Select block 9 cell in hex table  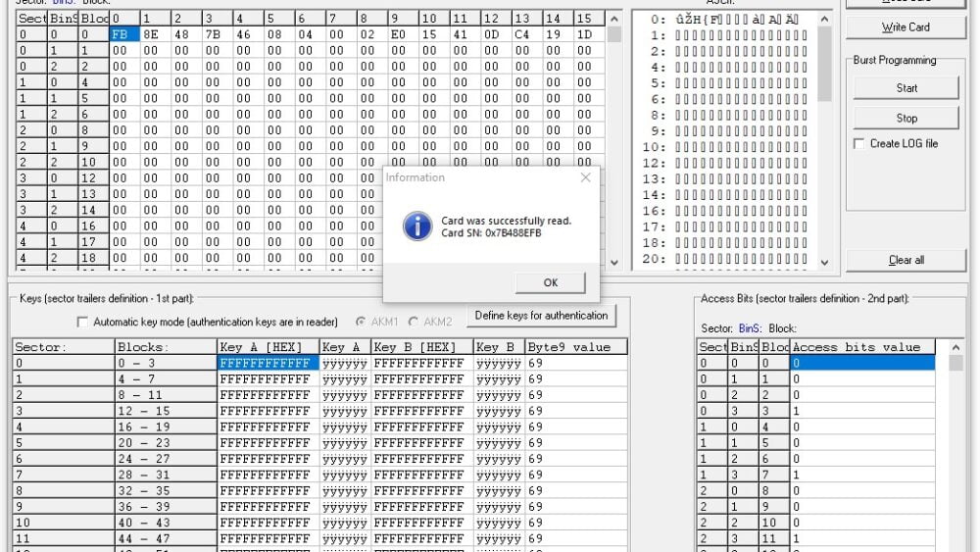pos(94,146)
